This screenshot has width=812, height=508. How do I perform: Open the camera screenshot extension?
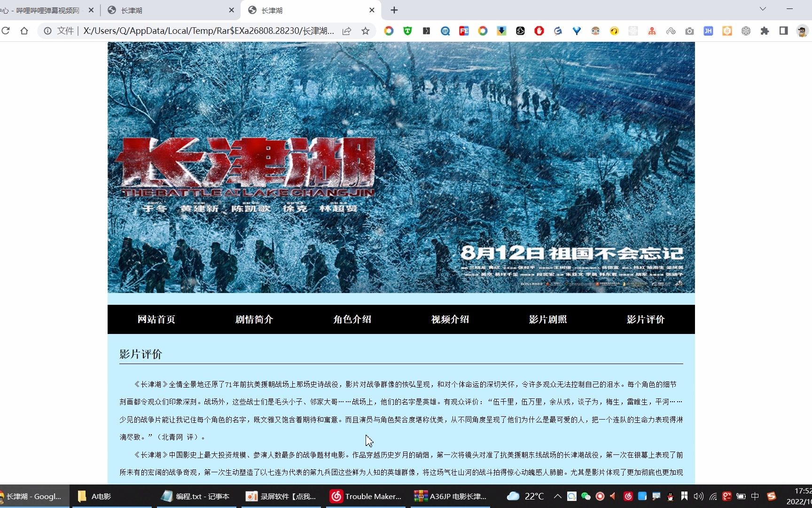(689, 31)
